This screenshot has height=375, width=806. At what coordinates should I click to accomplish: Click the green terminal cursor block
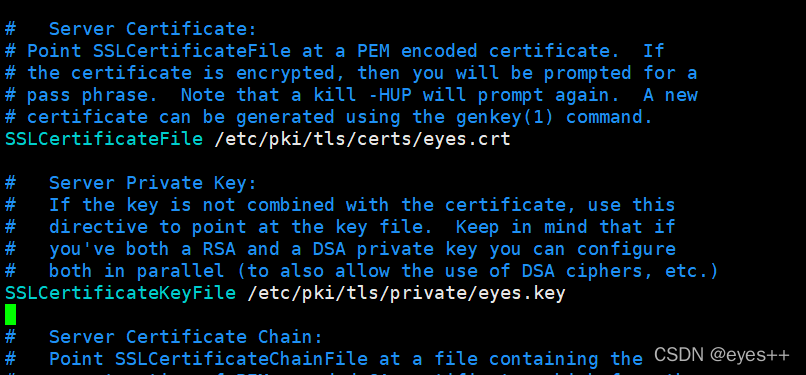(x=11, y=315)
